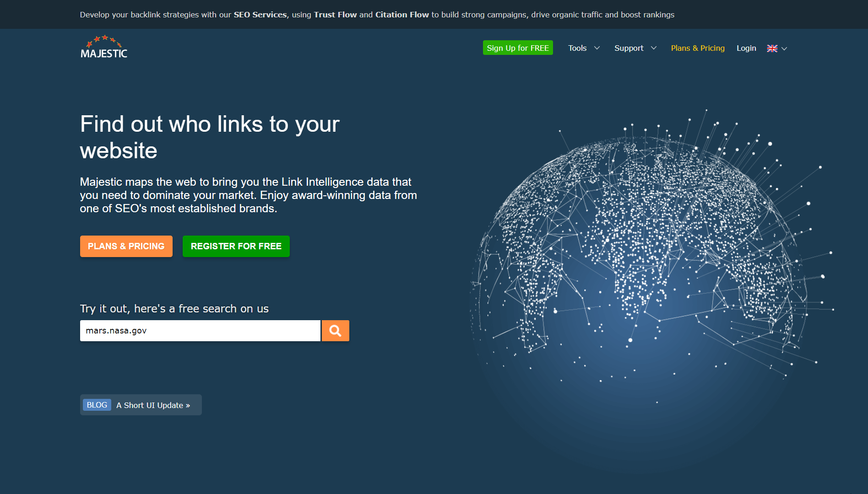Open the Support menu
This screenshot has width=868, height=494.
pos(629,48)
